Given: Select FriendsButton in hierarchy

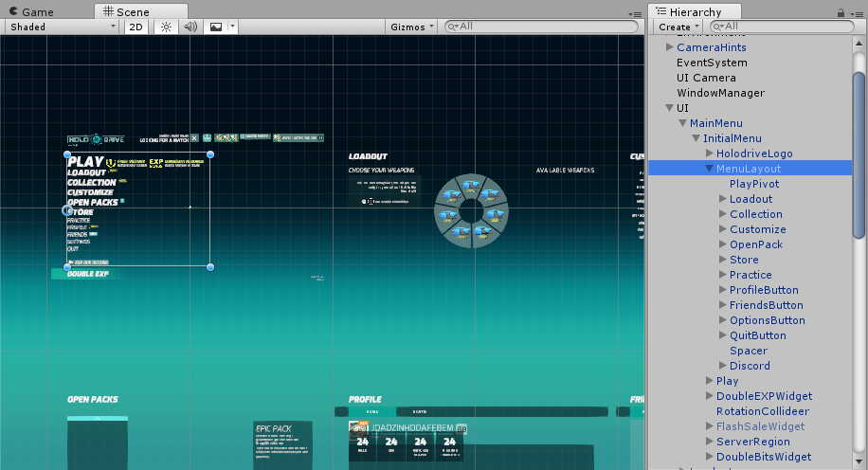Looking at the screenshot, I should point(767,305).
